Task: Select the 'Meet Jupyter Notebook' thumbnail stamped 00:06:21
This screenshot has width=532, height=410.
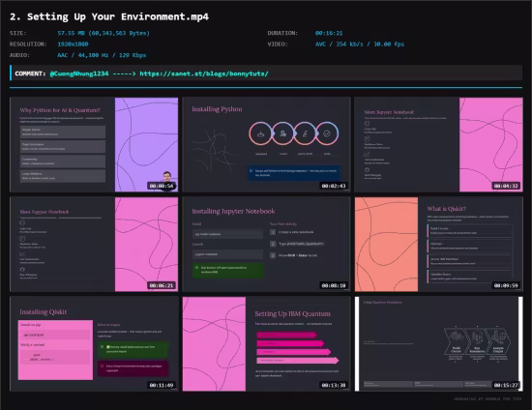Action: [94, 245]
